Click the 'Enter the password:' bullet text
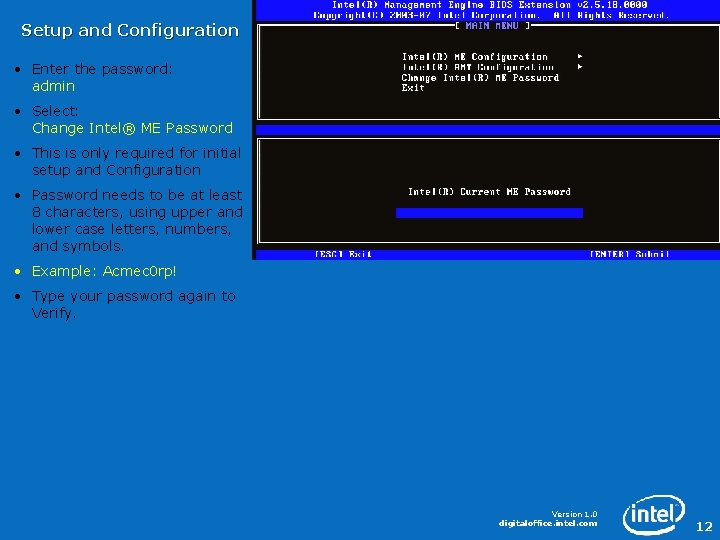Screen dimensions: 720x540 [102, 69]
